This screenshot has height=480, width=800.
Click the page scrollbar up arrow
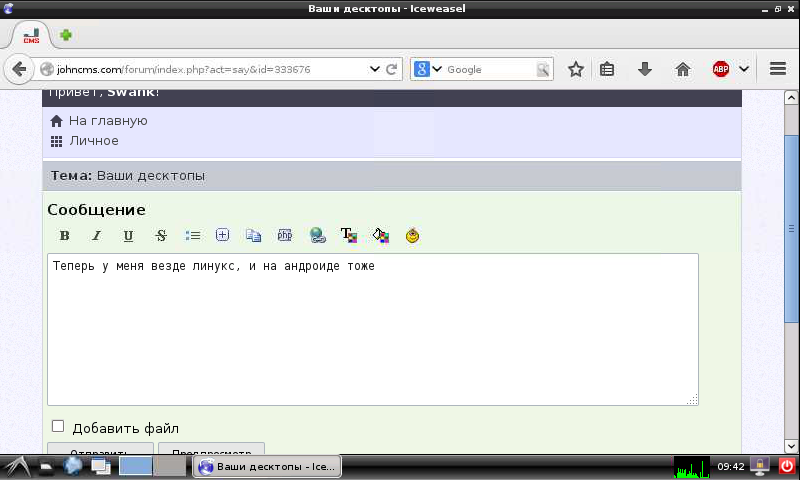[x=791, y=97]
